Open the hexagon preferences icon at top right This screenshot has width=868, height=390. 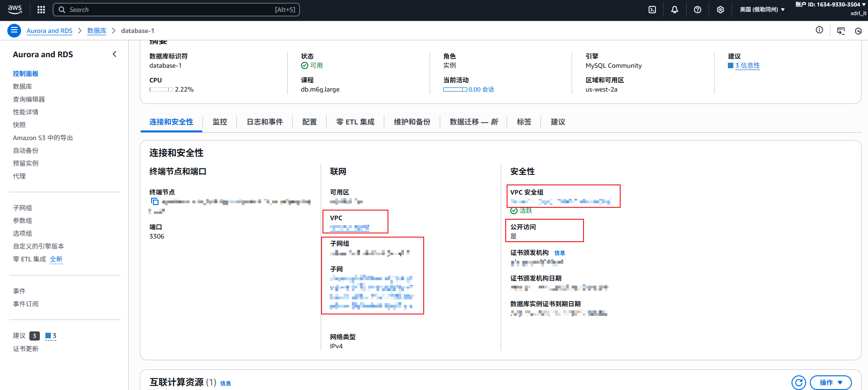tap(858, 31)
